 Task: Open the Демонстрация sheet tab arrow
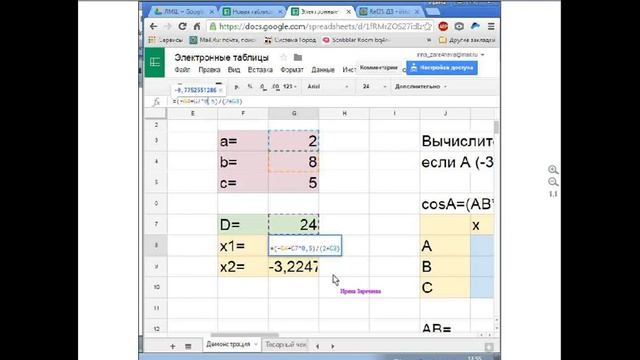(x=256, y=344)
